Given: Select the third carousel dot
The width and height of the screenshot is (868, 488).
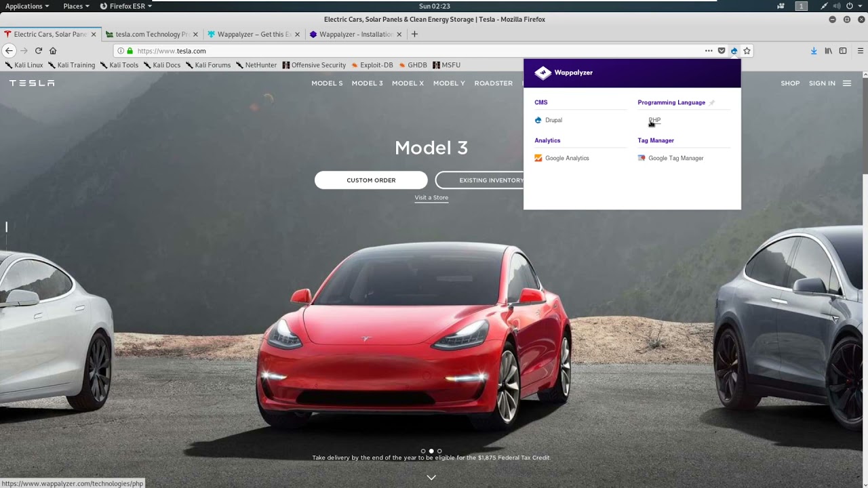Looking at the screenshot, I should pyautogui.click(x=439, y=451).
